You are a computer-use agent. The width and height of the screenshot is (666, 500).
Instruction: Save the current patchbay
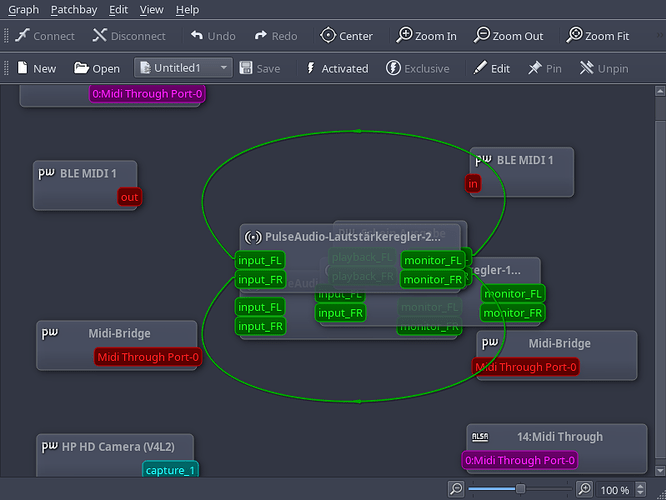click(x=260, y=68)
